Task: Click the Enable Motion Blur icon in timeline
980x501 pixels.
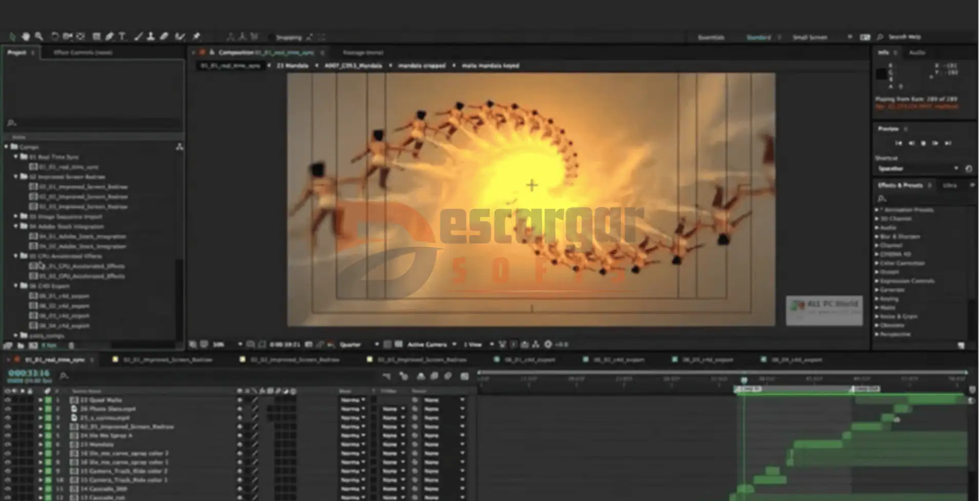Action: coord(448,376)
